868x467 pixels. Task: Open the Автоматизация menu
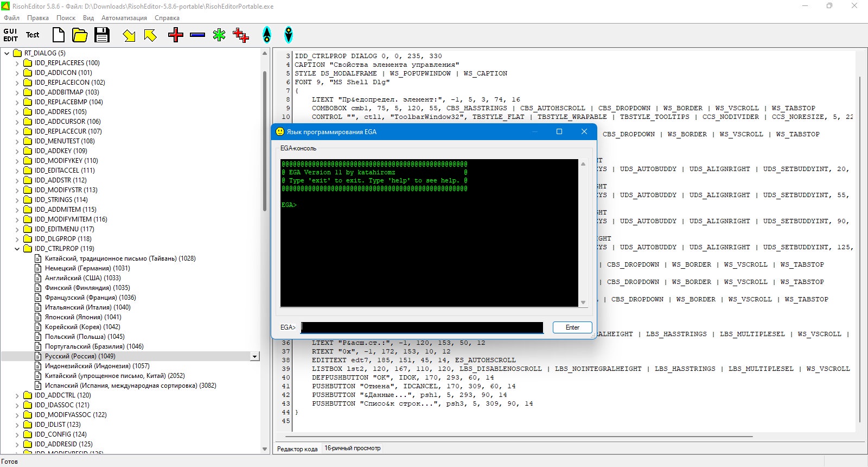124,18
